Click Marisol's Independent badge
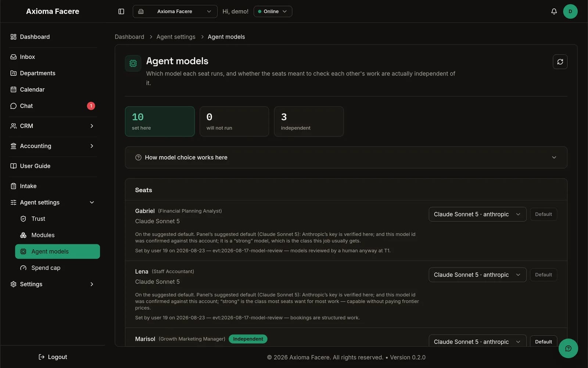Image resolution: width=588 pixels, height=368 pixels. [x=248, y=339]
